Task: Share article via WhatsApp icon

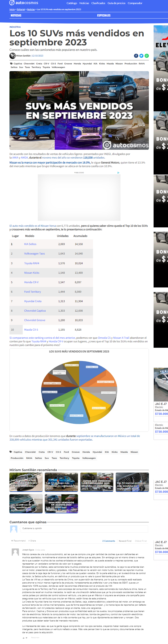Action: 147,56
